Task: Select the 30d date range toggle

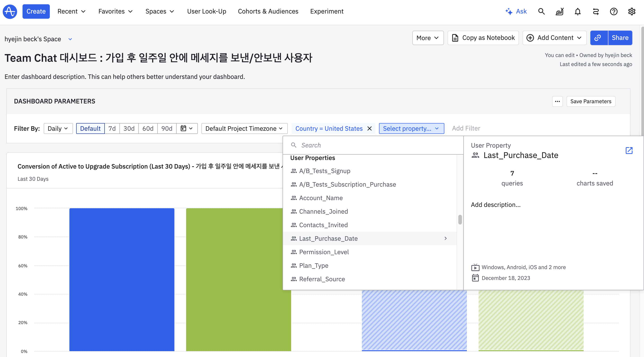Action: coord(129,128)
